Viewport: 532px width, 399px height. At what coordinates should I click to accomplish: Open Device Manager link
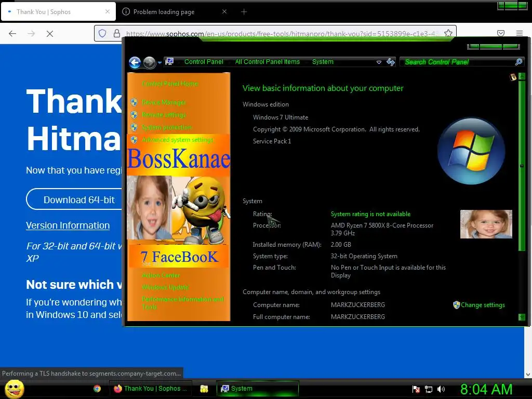pos(164,102)
